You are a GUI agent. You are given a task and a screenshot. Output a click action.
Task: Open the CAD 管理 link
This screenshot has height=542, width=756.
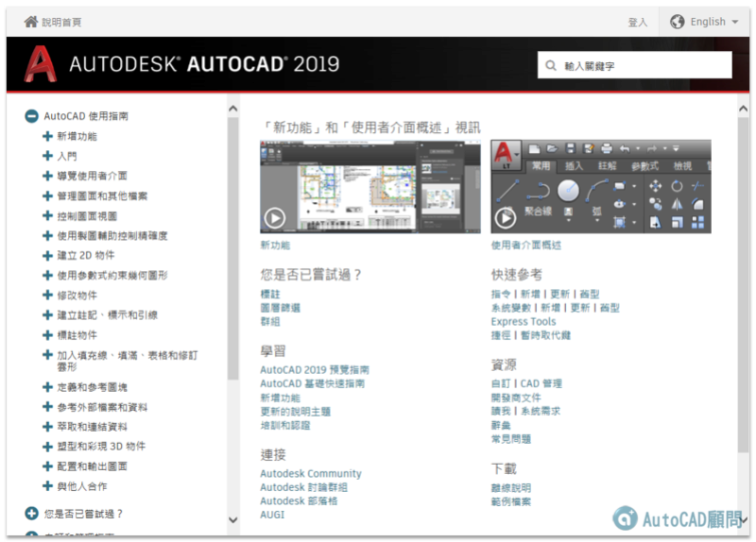541,383
